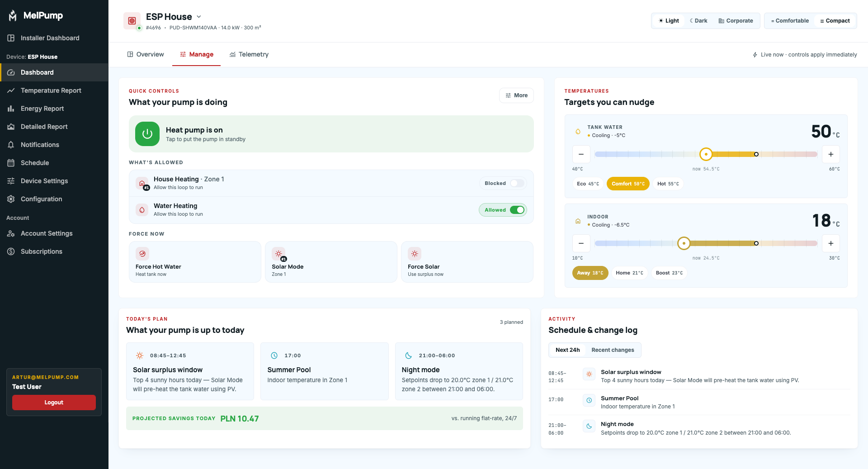Select the Away 18°C indoor preset

coord(590,273)
